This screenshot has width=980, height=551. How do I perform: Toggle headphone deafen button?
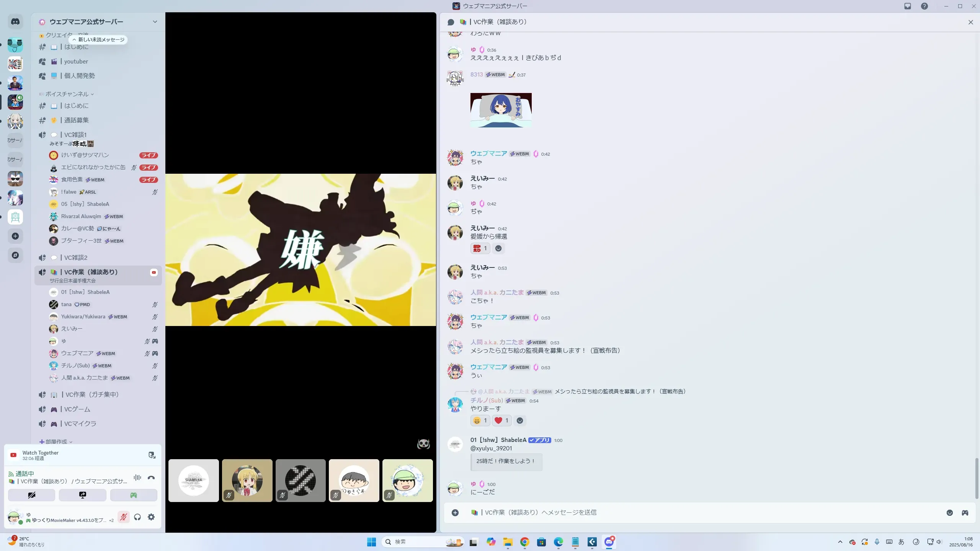(137, 517)
